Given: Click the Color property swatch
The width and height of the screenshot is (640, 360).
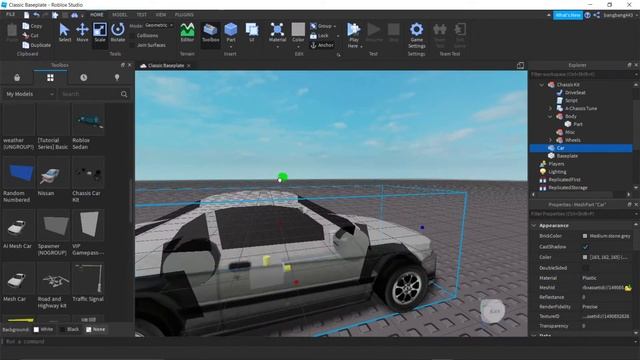Looking at the screenshot, I should pyautogui.click(x=585, y=257).
